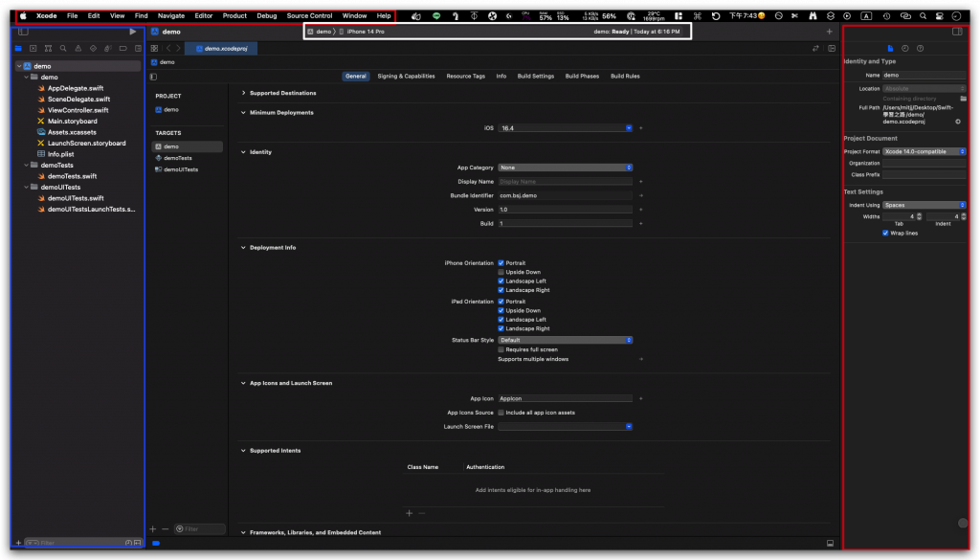This screenshot has width=980, height=560.
Task: Show the Quick Help inspector
Action: click(x=920, y=48)
